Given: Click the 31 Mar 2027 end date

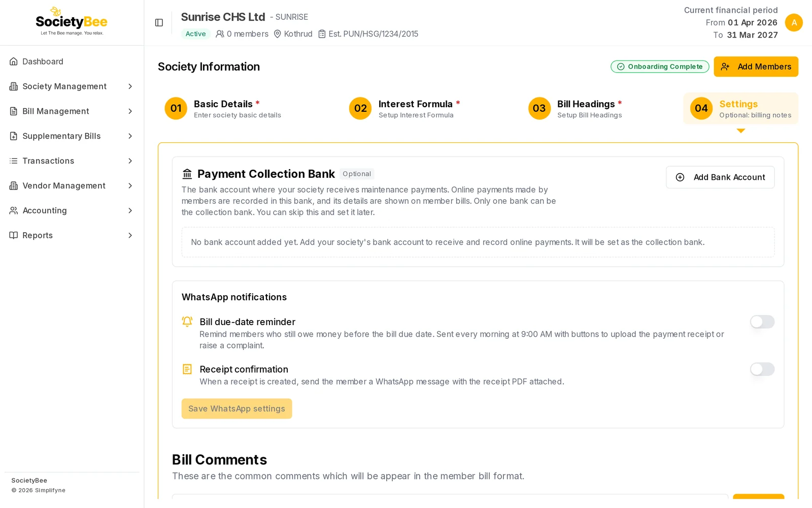Looking at the screenshot, I should pyautogui.click(x=752, y=35).
